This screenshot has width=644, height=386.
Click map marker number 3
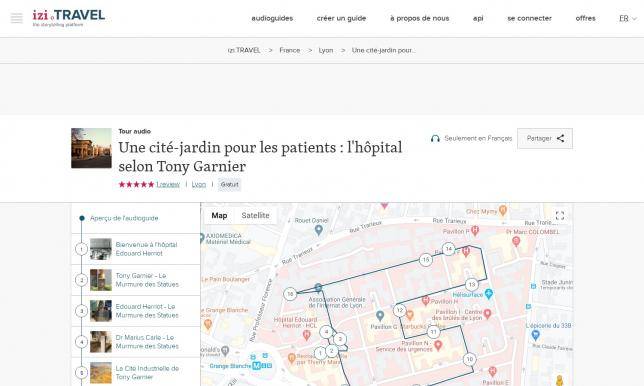tap(340, 339)
